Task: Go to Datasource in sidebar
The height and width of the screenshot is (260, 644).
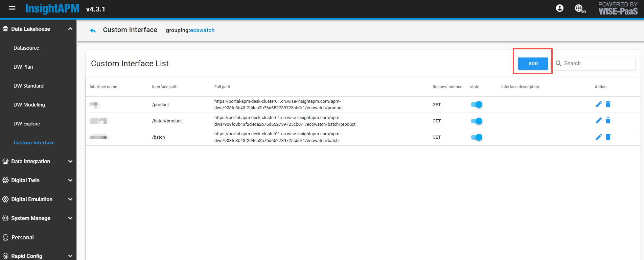Action: tap(26, 48)
